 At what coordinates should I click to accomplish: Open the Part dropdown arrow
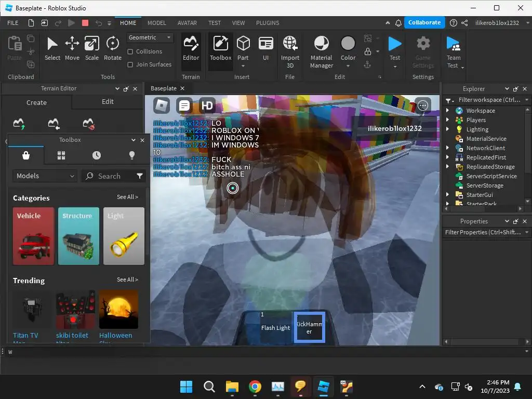[x=243, y=66]
